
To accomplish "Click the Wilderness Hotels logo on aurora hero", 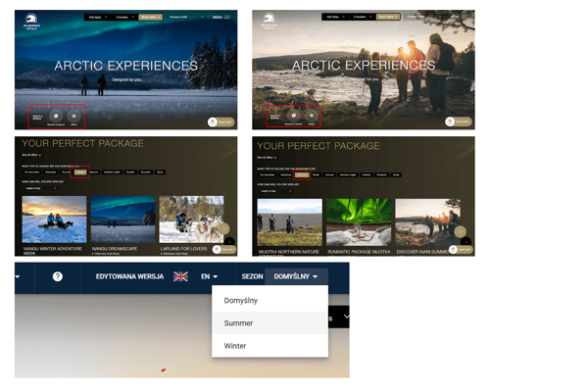I will tap(31, 22).
